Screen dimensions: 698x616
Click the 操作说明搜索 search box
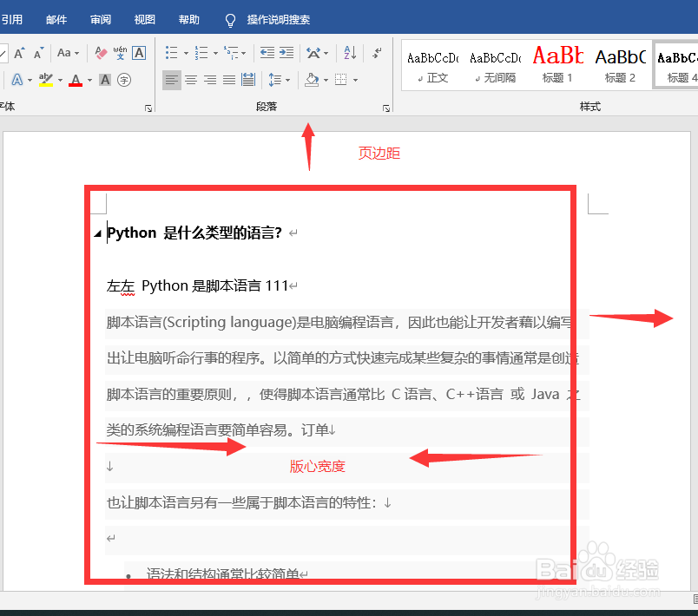[x=278, y=20]
